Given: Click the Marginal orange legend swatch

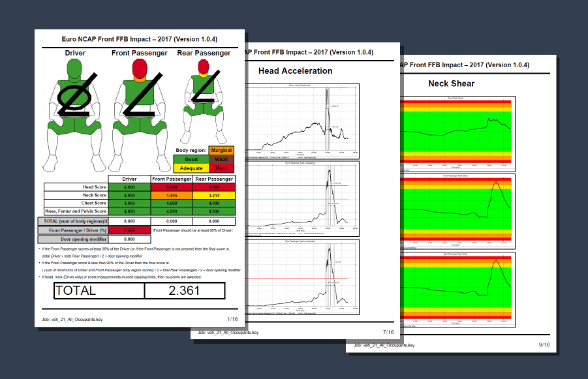Looking at the screenshot, I should [x=221, y=151].
